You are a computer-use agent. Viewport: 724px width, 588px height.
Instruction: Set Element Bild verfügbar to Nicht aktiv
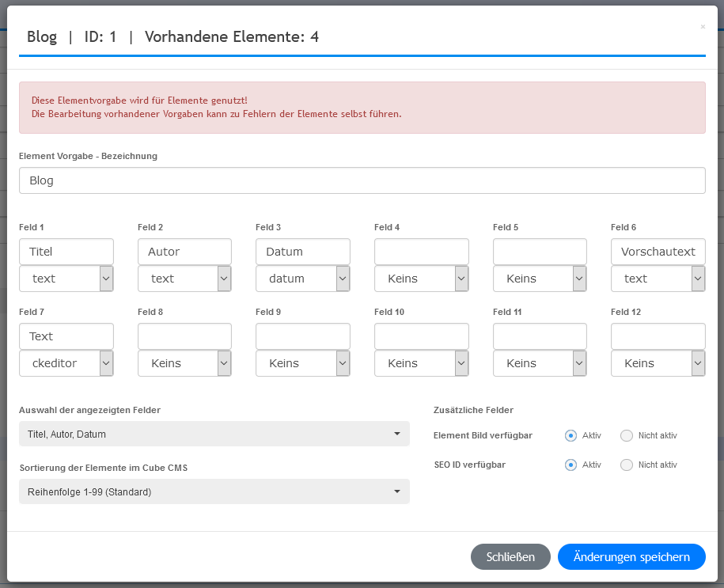[x=627, y=435]
